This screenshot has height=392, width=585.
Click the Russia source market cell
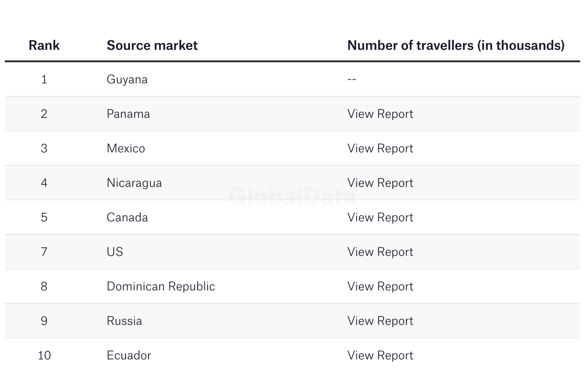coord(124,321)
